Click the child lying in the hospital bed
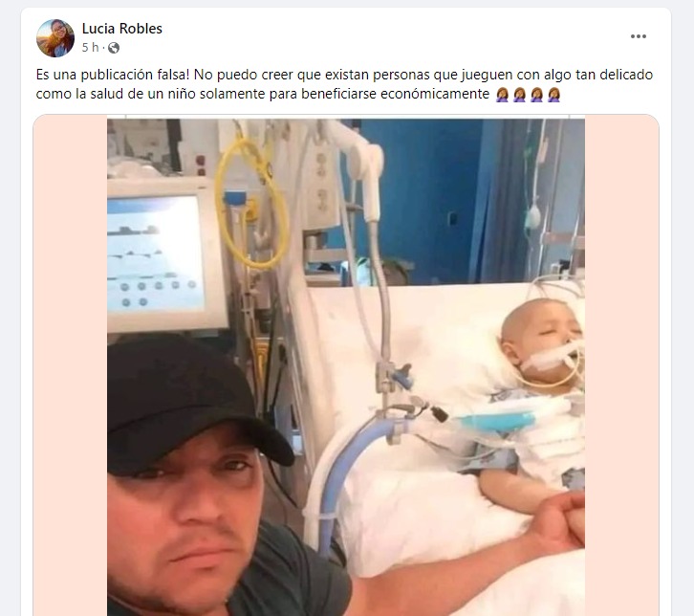This screenshot has width=694, height=616. (535, 399)
